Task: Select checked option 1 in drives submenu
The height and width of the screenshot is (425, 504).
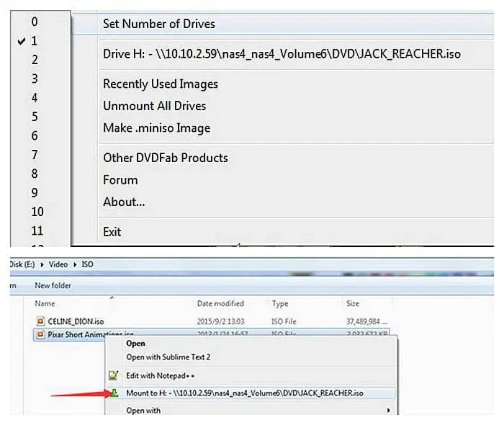Action: (x=35, y=40)
